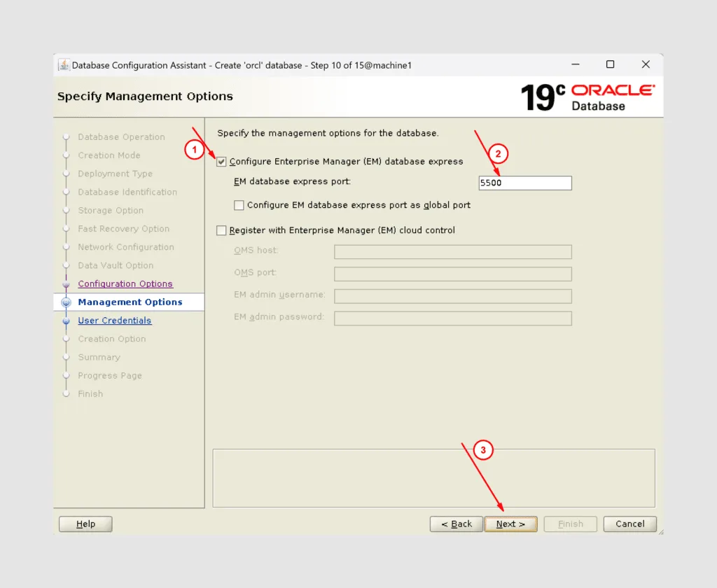This screenshot has height=588, width=717.
Task: Click the Network Configuration step
Action: tap(126, 247)
